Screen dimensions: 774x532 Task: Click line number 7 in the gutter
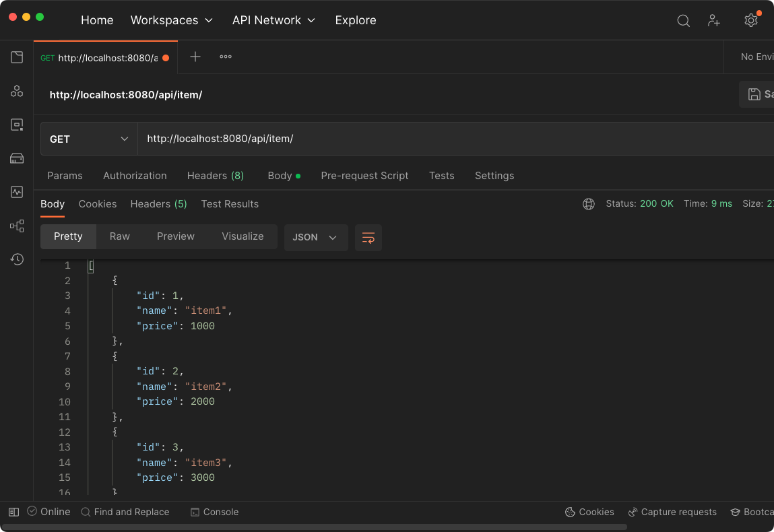67,356
